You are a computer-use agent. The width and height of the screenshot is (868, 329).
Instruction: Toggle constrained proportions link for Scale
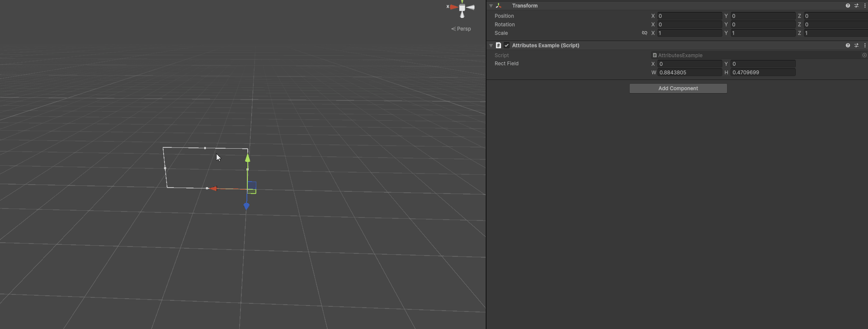click(x=645, y=33)
